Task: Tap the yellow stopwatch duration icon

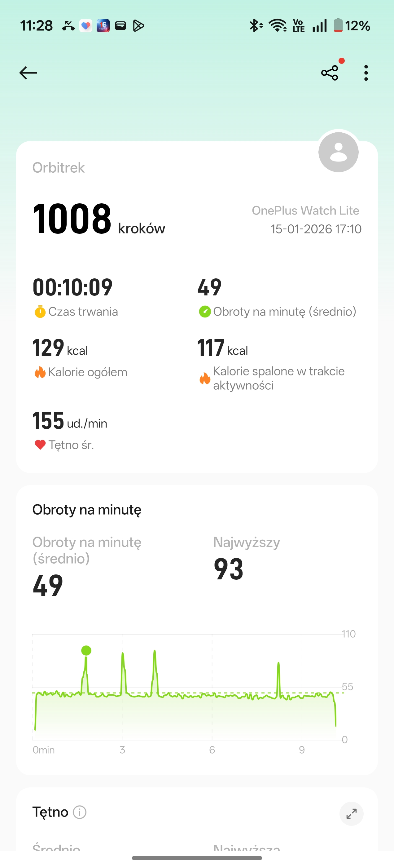Action: (x=40, y=312)
